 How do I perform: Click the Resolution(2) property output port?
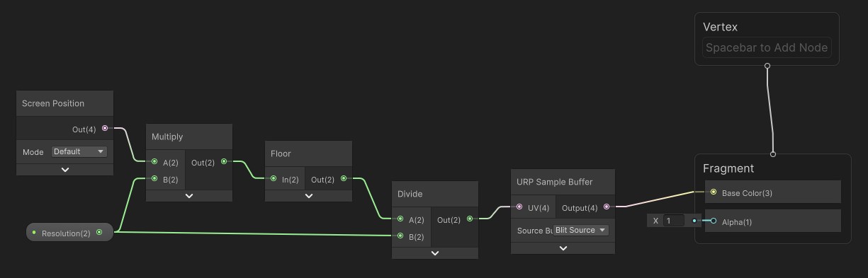point(99,232)
